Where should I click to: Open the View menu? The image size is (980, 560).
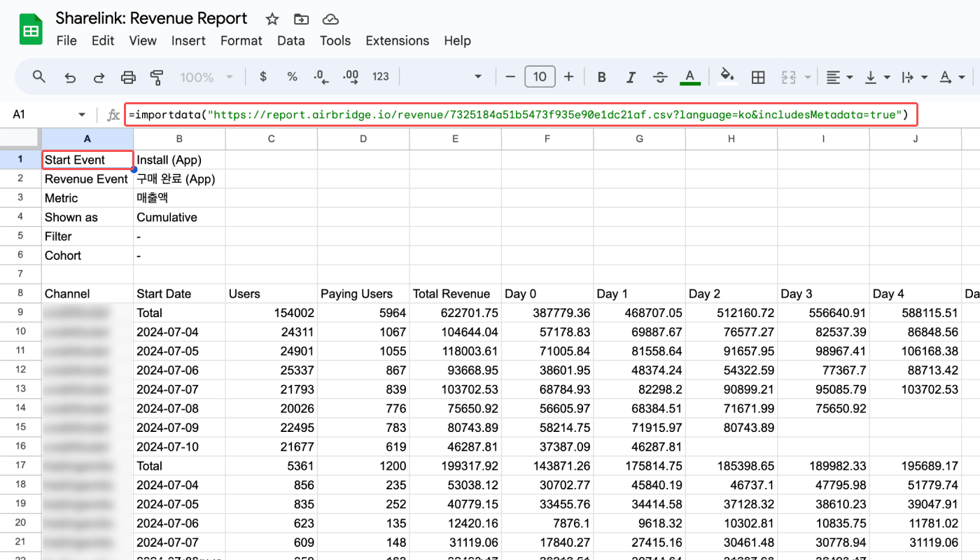point(143,41)
